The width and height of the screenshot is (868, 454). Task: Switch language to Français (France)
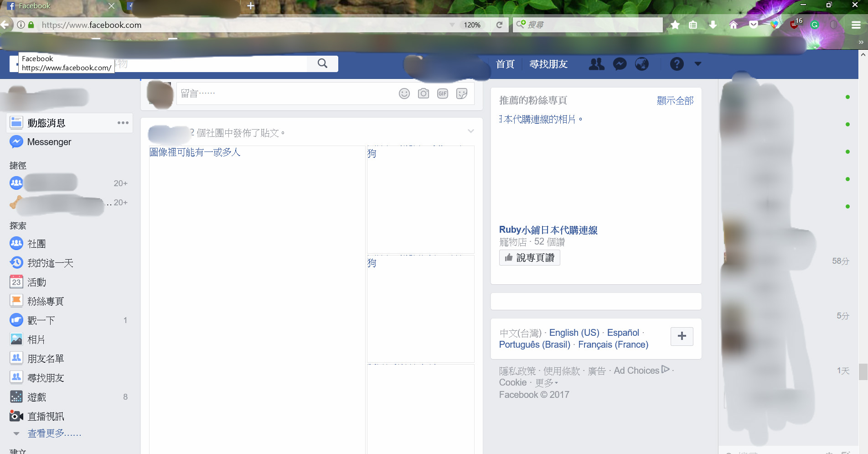[613, 344]
